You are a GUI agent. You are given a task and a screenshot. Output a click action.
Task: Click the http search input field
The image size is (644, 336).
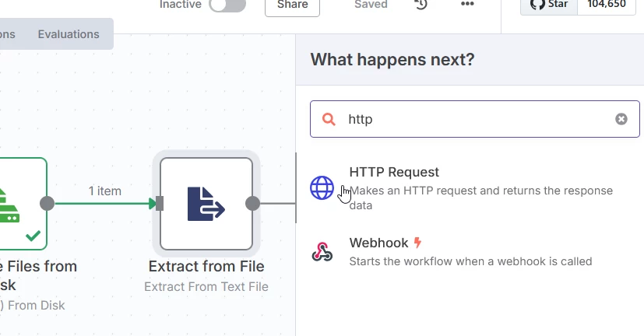[x=475, y=119]
